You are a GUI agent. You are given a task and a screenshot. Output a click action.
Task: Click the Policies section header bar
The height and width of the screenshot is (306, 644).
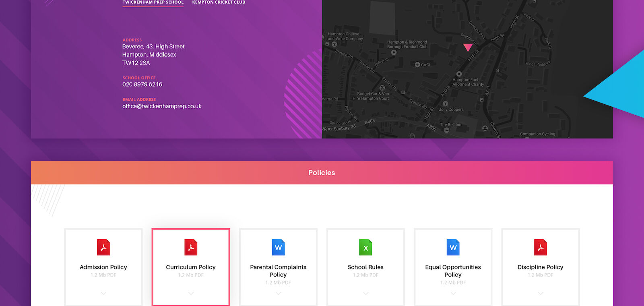pos(322,173)
